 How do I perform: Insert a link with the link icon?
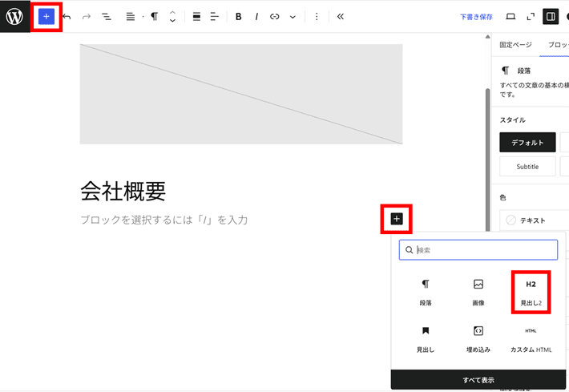pos(275,17)
